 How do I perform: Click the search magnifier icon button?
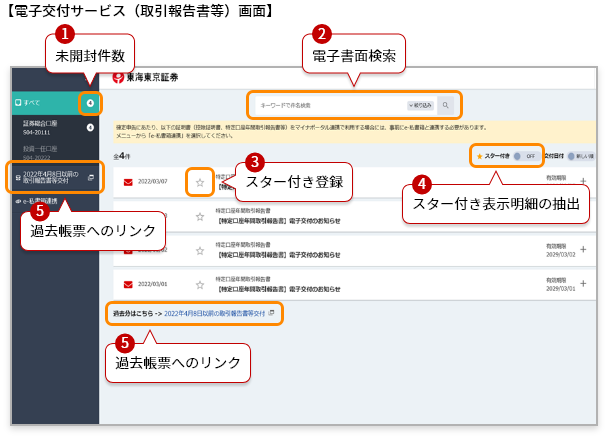446,105
